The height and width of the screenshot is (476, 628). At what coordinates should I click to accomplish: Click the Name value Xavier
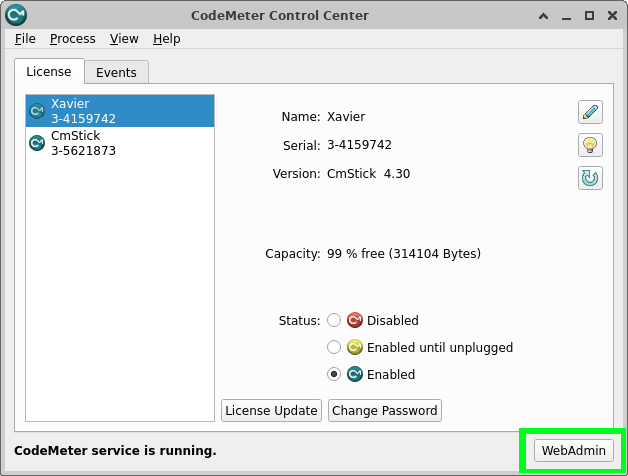tap(346, 117)
